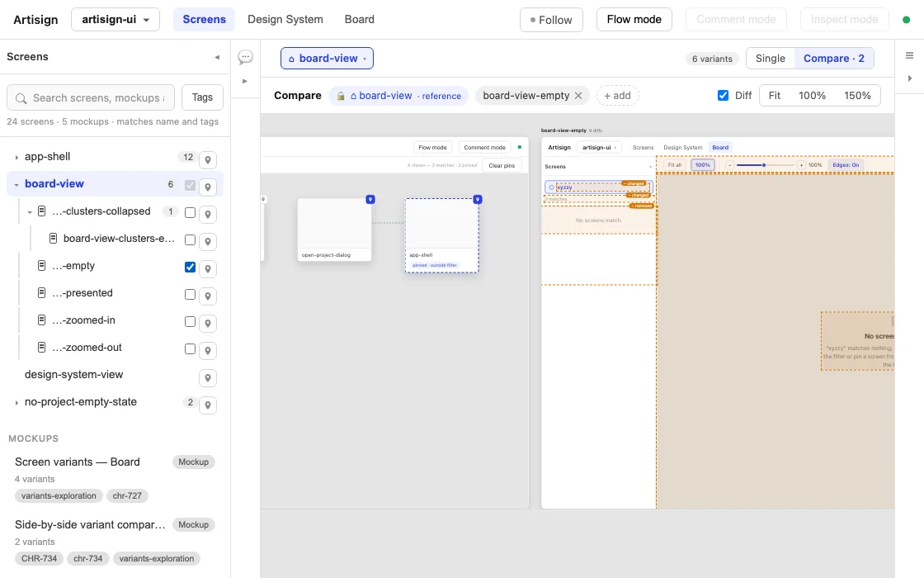The image size is (924, 578).
Task: Switch to the Design System tab
Action: click(x=285, y=20)
